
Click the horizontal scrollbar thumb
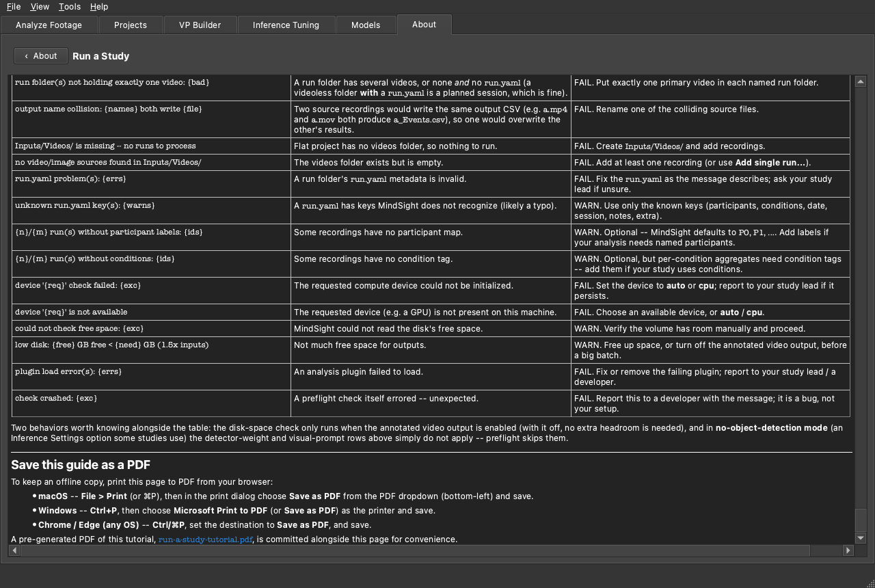click(x=416, y=550)
